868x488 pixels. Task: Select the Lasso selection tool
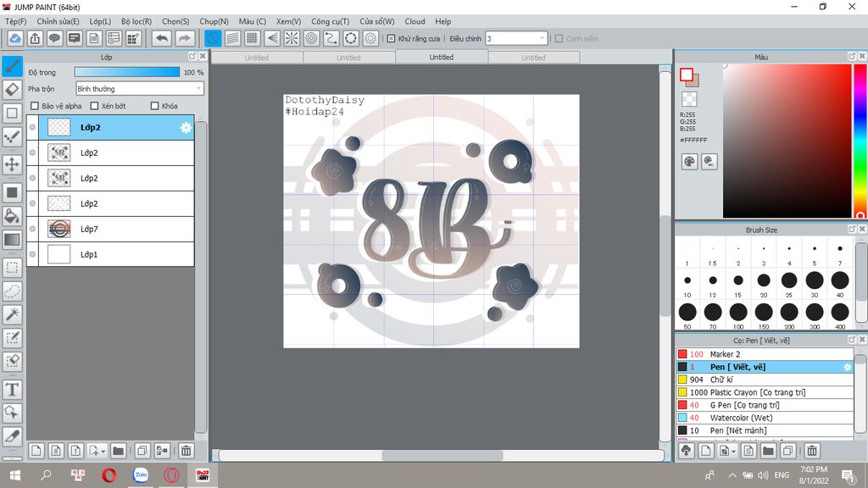click(x=12, y=291)
